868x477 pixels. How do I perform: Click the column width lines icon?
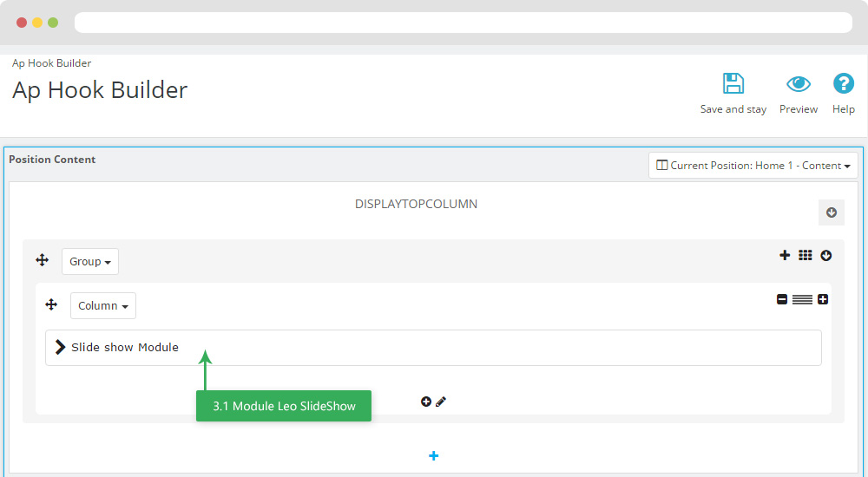click(802, 299)
